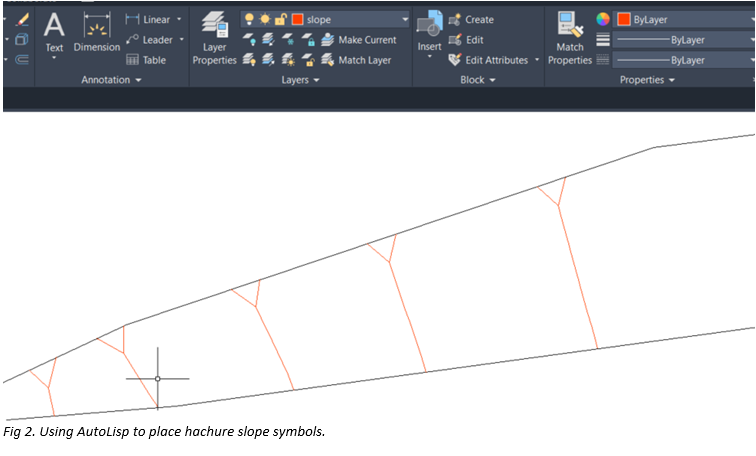Open the slope layer dropdown list
The image size is (756, 456).
(x=405, y=20)
